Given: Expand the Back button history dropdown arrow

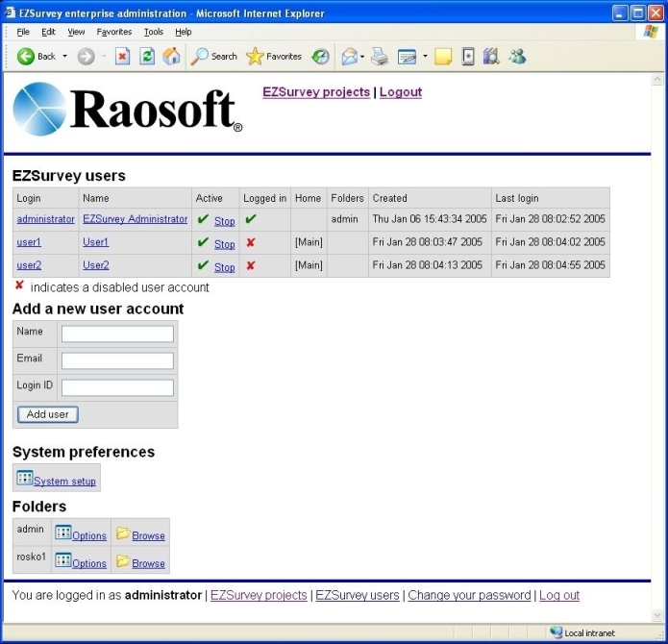Looking at the screenshot, I should [65, 57].
